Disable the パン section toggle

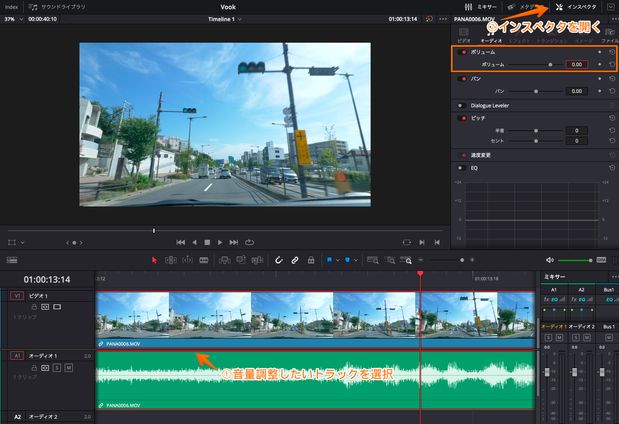coord(462,79)
